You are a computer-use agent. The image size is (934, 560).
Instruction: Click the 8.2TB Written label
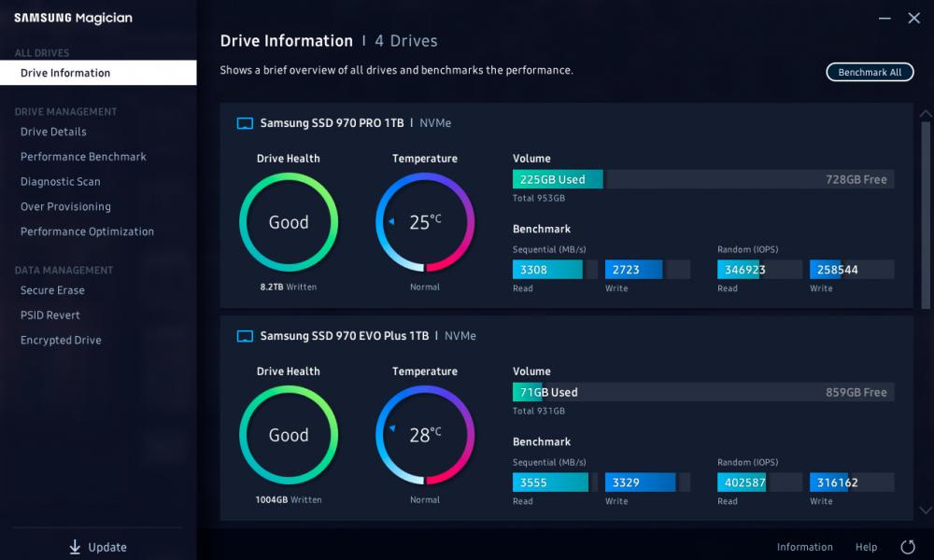(x=289, y=287)
